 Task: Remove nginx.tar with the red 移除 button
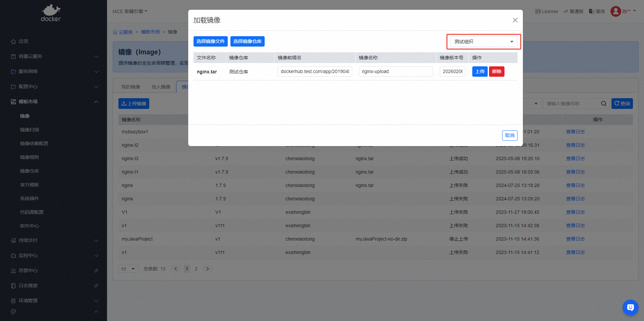tap(496, 71)
